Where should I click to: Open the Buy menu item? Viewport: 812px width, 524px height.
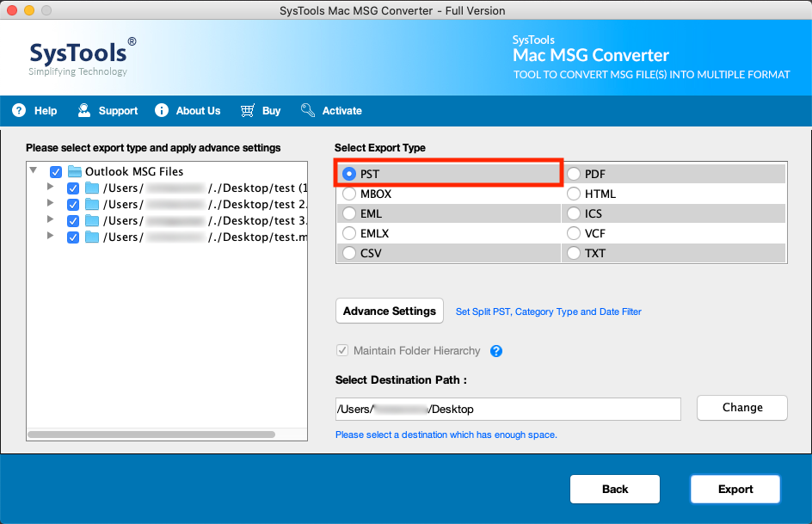click(271, 111)
